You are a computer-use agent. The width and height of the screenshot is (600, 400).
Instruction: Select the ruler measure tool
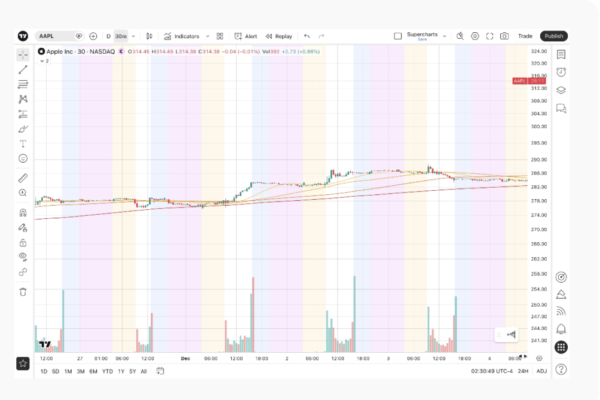coord(23,178)
